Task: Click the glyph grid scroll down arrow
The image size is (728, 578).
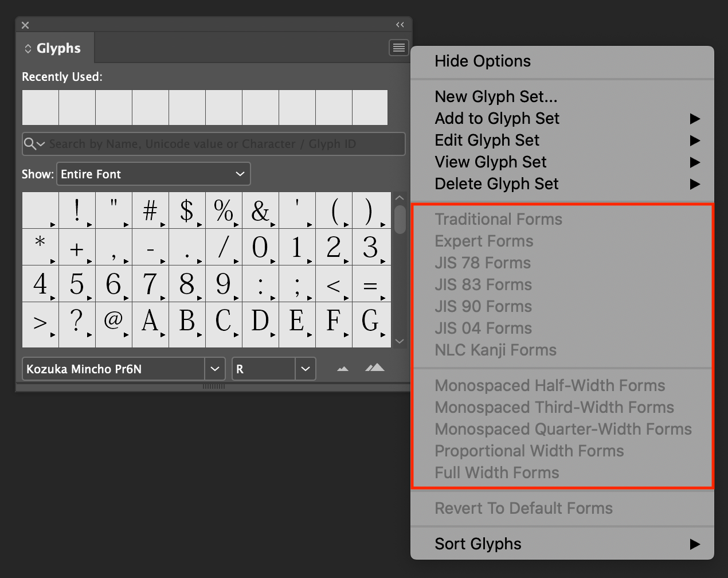Action: [x=400, y=341]
